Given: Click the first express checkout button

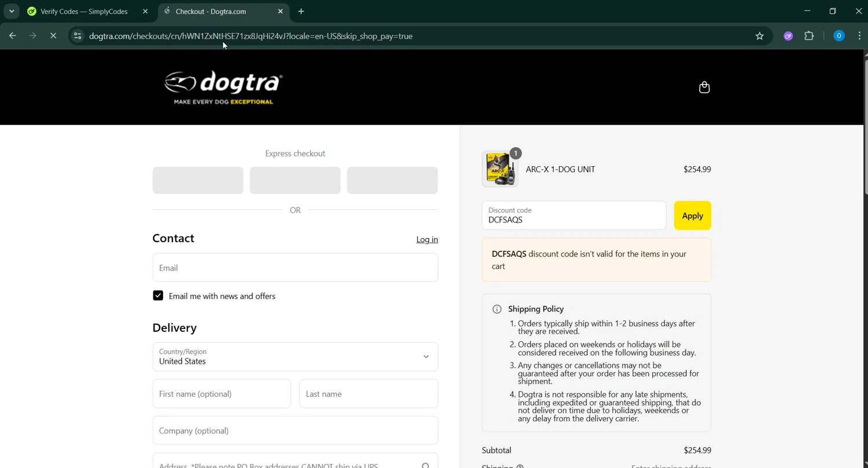Looking at the screenshot, I should [198, 180].
